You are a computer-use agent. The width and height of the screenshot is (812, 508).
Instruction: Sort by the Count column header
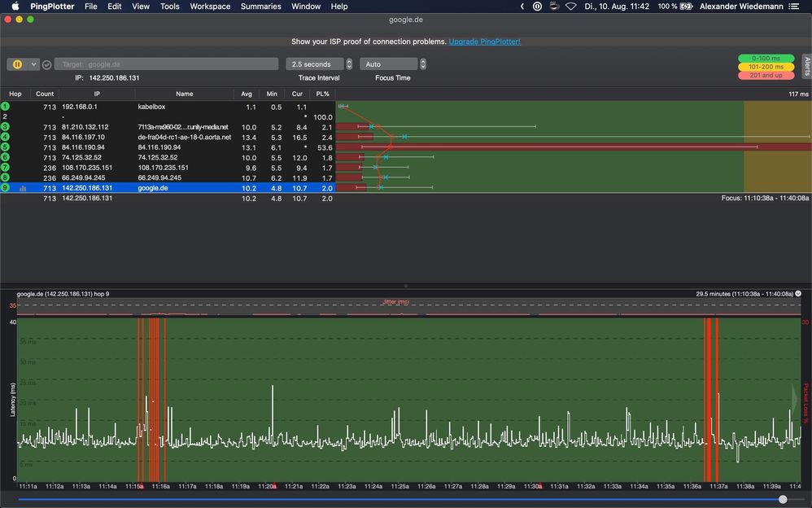[45, 94]
